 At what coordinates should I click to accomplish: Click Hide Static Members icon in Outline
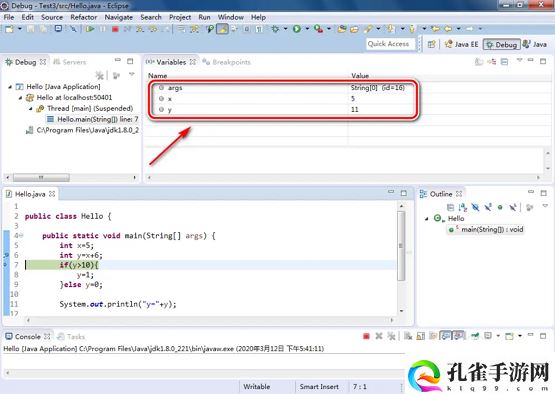point(488,207)
